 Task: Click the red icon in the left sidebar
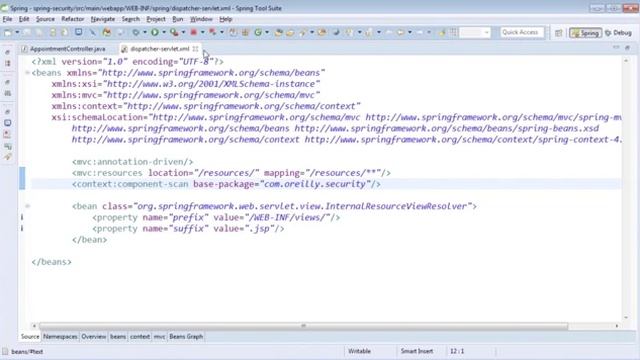8,134
